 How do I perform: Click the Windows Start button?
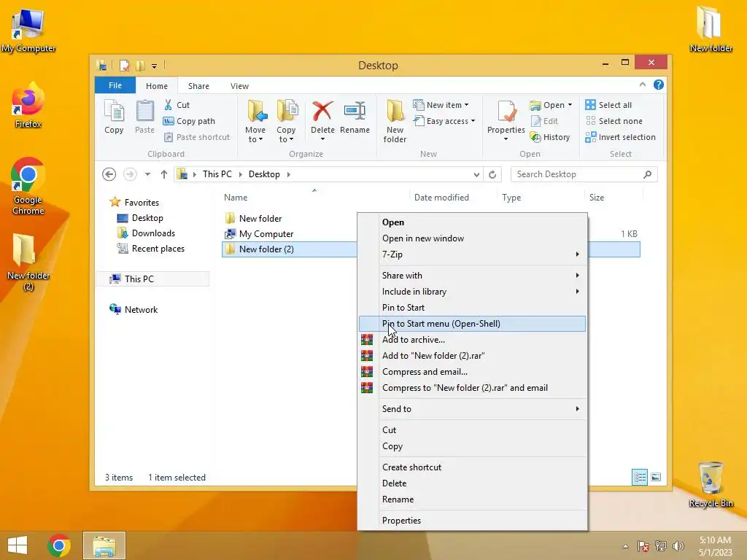(18, 545)
